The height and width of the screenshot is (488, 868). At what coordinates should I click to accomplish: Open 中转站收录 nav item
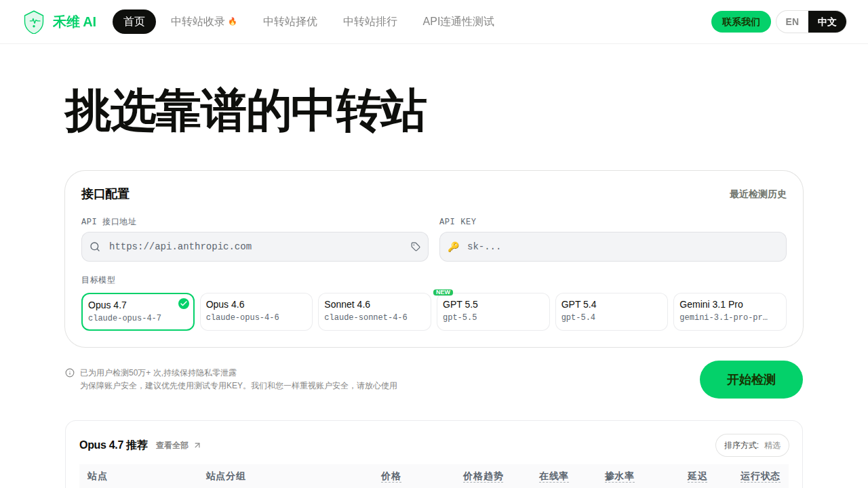click(x=204, y=22)
